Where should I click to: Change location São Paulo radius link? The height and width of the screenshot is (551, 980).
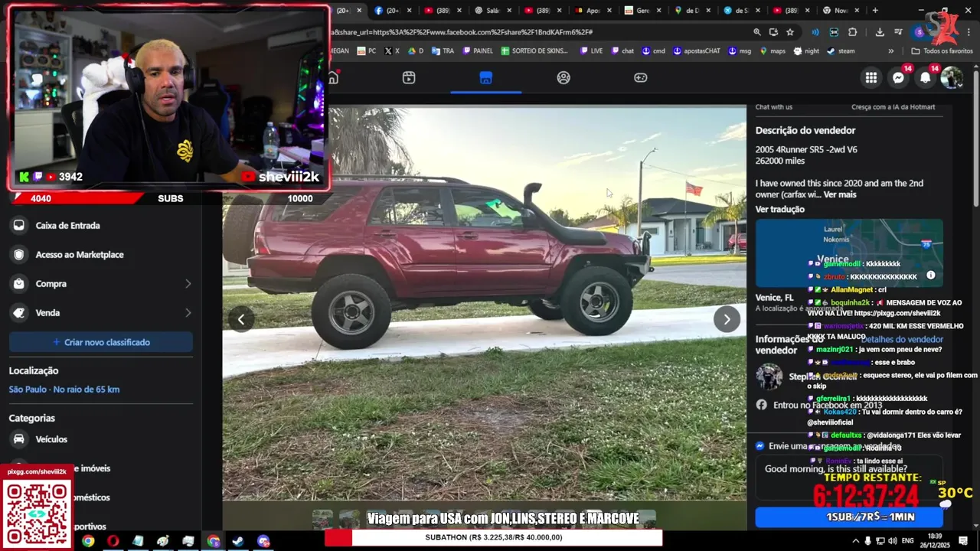64,390
